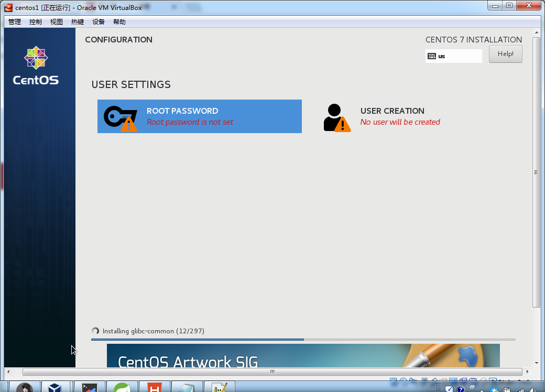Click the USER SETTINGS heading
Image resolution: width=545 pixels, height=392 pixels.
click(x=131, y=84)
